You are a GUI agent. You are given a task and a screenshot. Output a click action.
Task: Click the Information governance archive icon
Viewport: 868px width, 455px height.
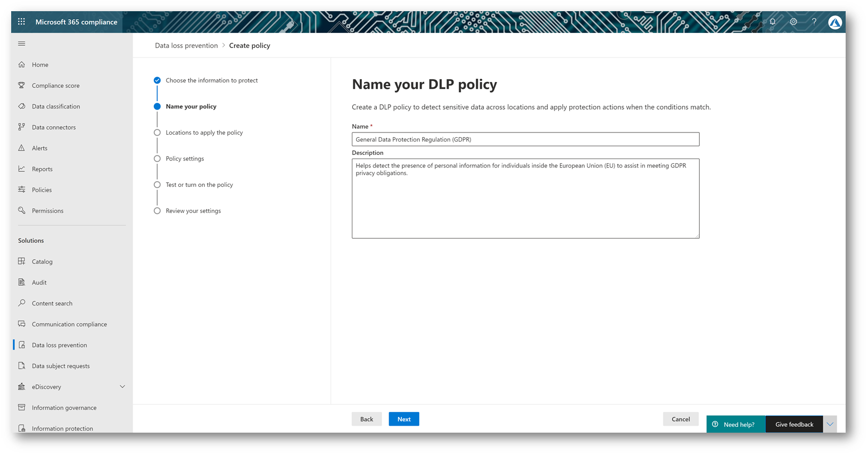(x=22, y=408)
